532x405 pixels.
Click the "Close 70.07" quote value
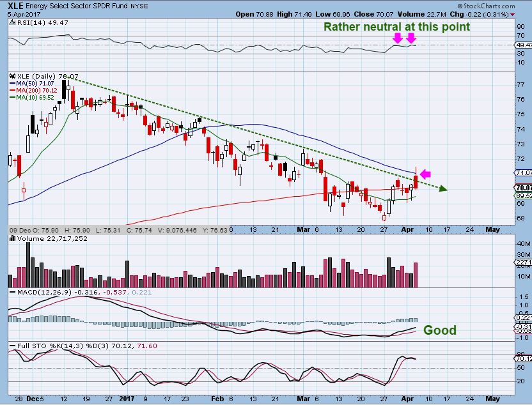tap(374, 14)
